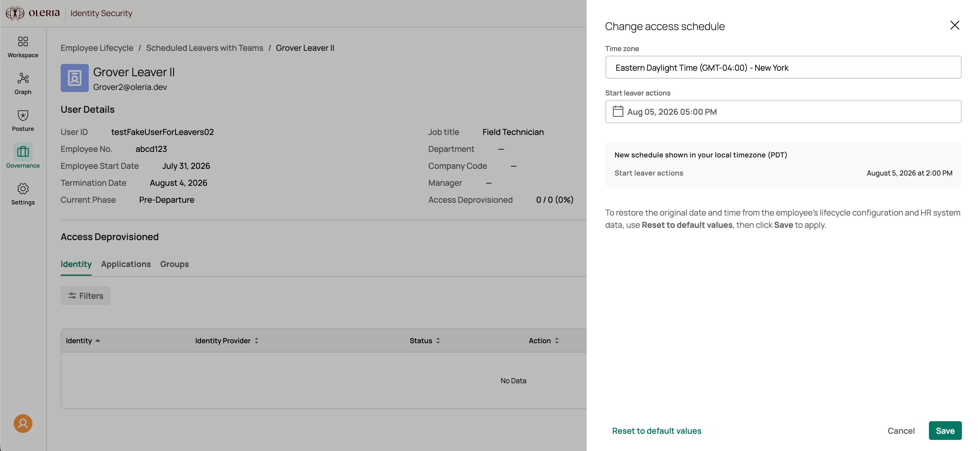Click termination date August 4, 2026
The width and height of the screenshot is (980, 451).
(178, 183)
